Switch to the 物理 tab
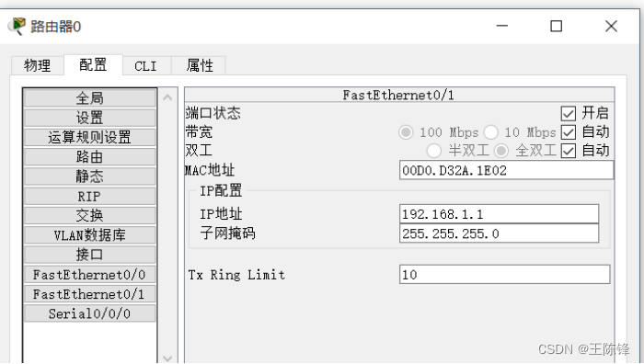The image size is (644, 364). (38, 65)
